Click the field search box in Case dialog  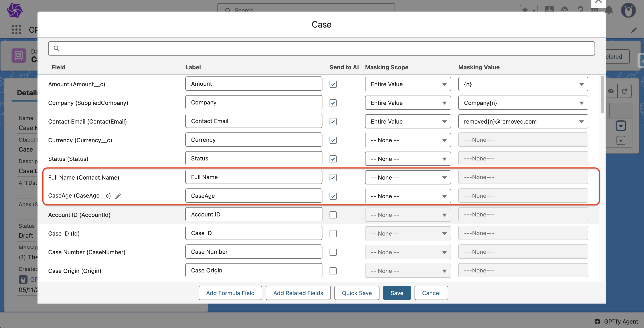click(x=321, y=48)
